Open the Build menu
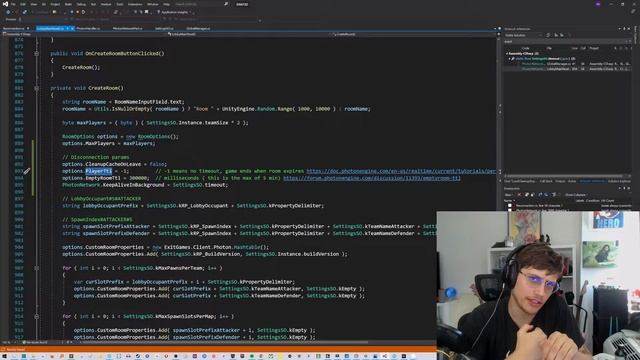640x360 pixels. [x=68, y=4]
